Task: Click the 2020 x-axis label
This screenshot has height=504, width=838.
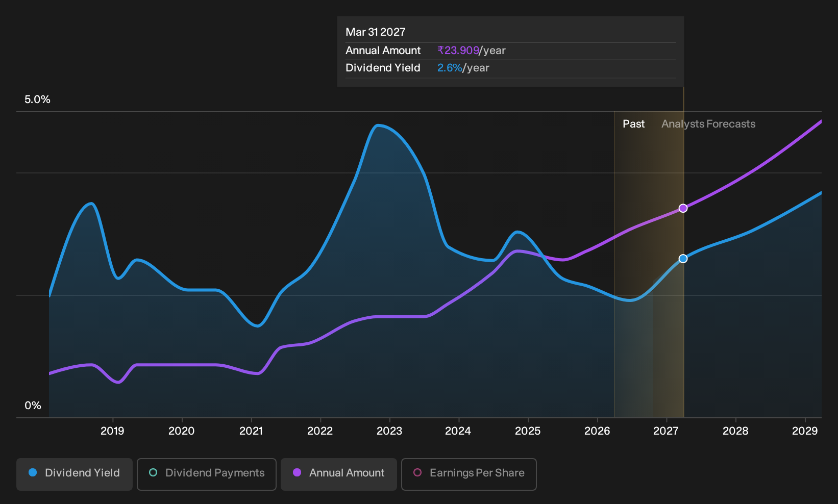Action: tap(182, 431)
